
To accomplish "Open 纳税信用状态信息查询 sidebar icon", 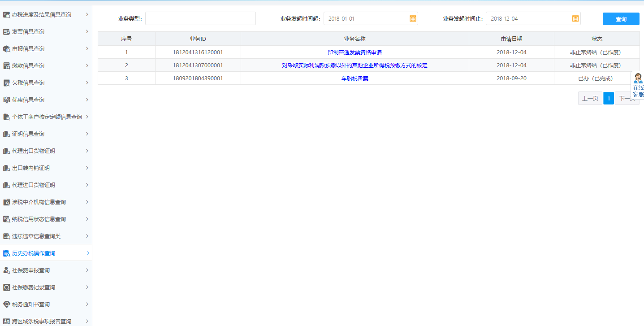I will (x=6, y=219).
